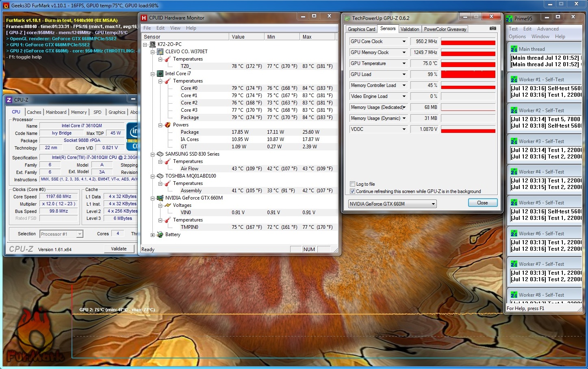
Task: Click the Prime95 Worker #2 window icon
Action: coord(514,110)
